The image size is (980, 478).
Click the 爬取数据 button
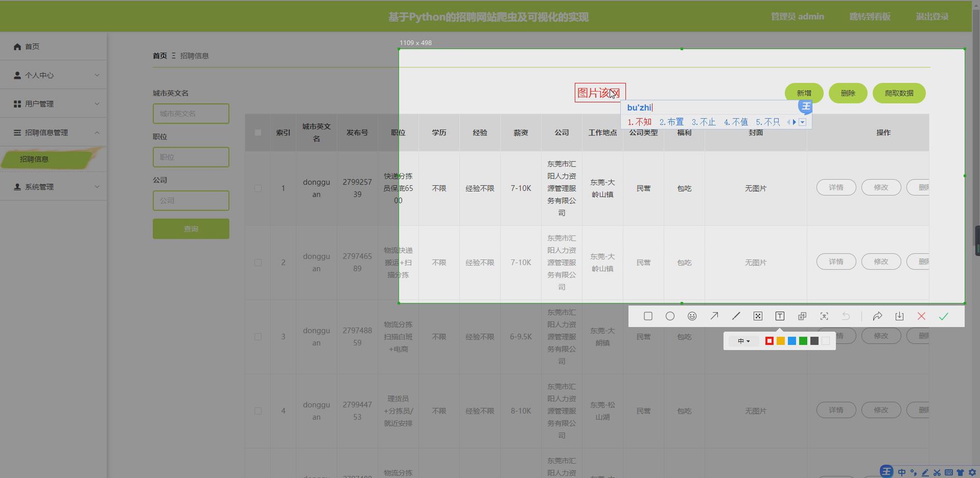[x=899, y=93]
